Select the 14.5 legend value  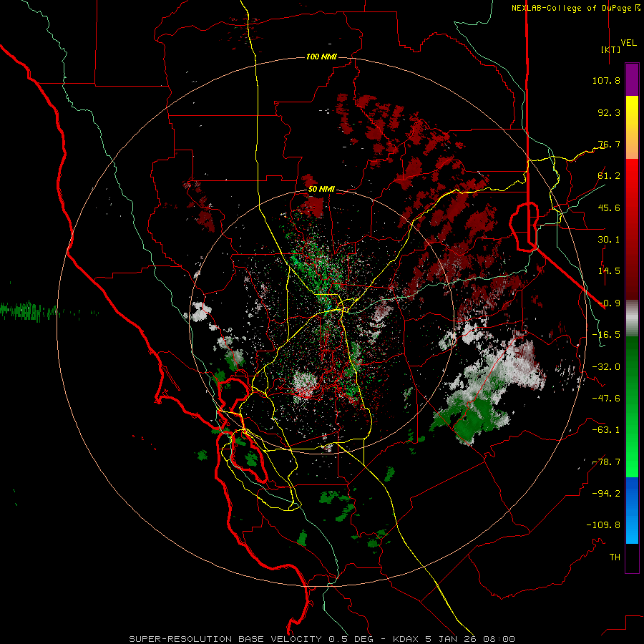[x=609, y=271]
